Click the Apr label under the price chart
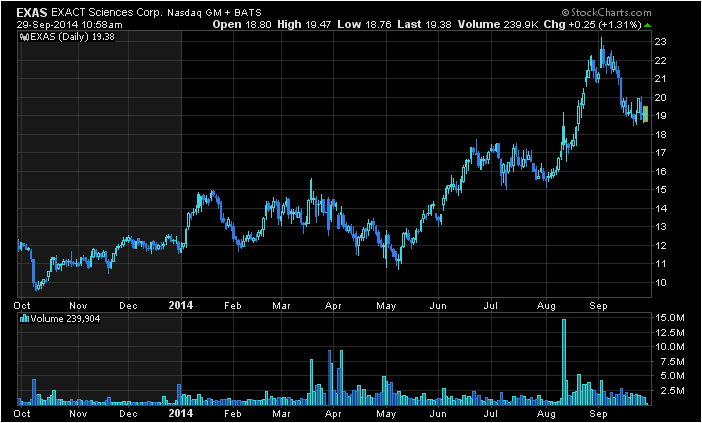This screenshot has width=702, height=423. [x=333, y=306]
